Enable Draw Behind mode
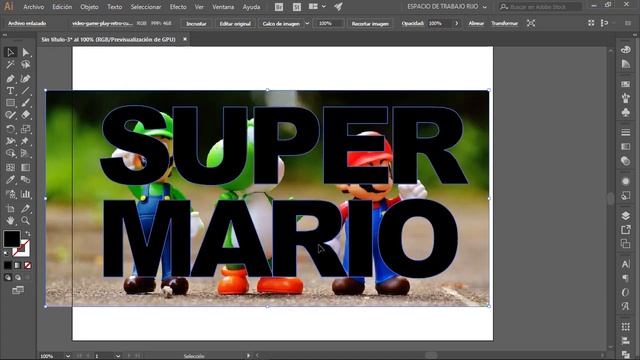Image resolution: width=640 pixels, height=360 pixels. (18, 278)
